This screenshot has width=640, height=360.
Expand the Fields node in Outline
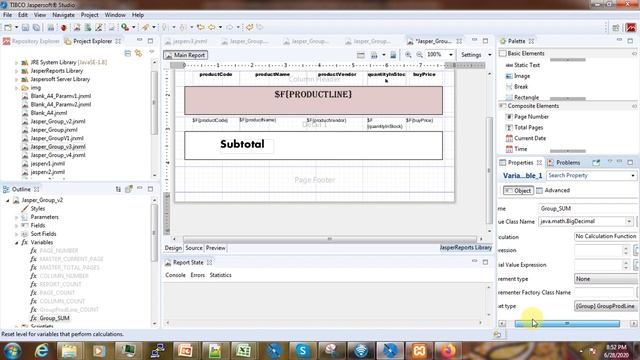coord(16,225)
